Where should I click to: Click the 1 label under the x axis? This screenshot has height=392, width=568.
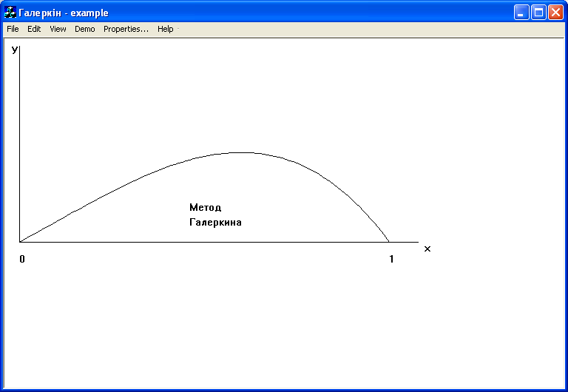[391, 259]
